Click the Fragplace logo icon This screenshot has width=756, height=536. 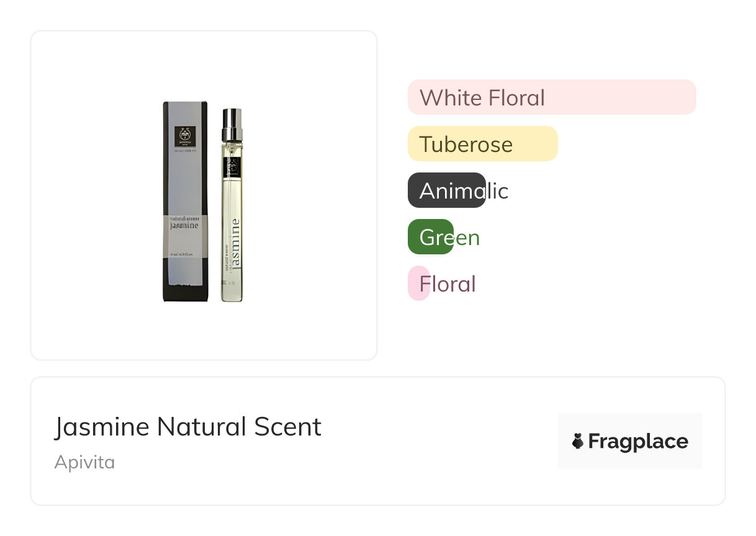pyautogui.click(x=578, y=441)
